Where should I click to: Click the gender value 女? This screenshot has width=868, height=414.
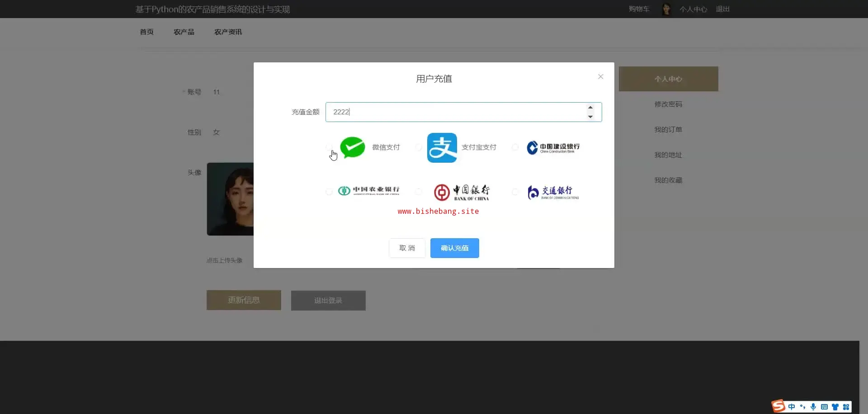(217, 132)
